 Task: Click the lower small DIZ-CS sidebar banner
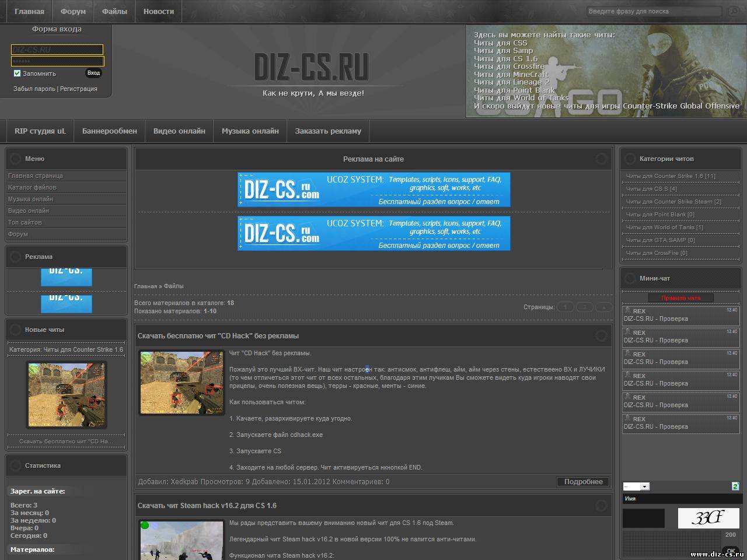pyautogui.click(x=66, y=303)
